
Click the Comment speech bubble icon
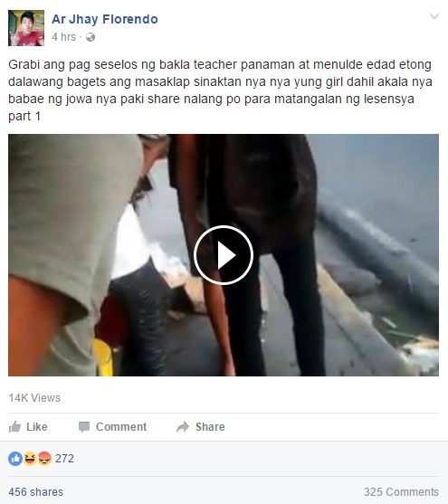(x=84, y=427)
